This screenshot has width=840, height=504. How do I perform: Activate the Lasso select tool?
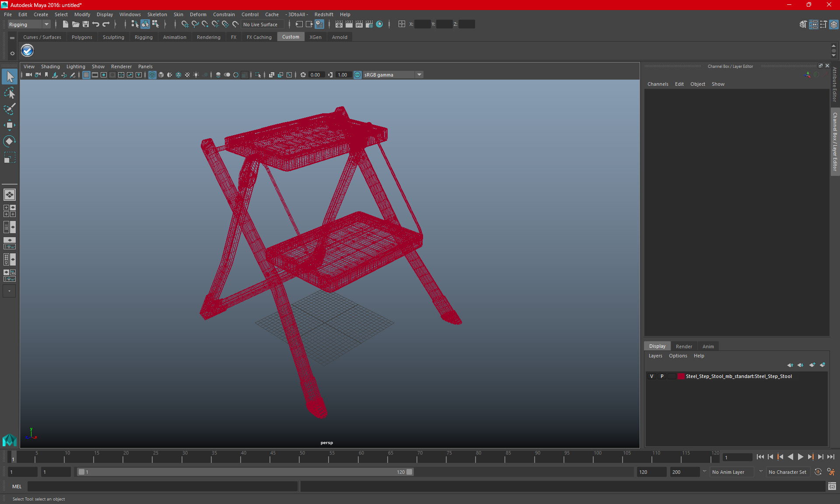pyautogui.click(x=10, y=93)
